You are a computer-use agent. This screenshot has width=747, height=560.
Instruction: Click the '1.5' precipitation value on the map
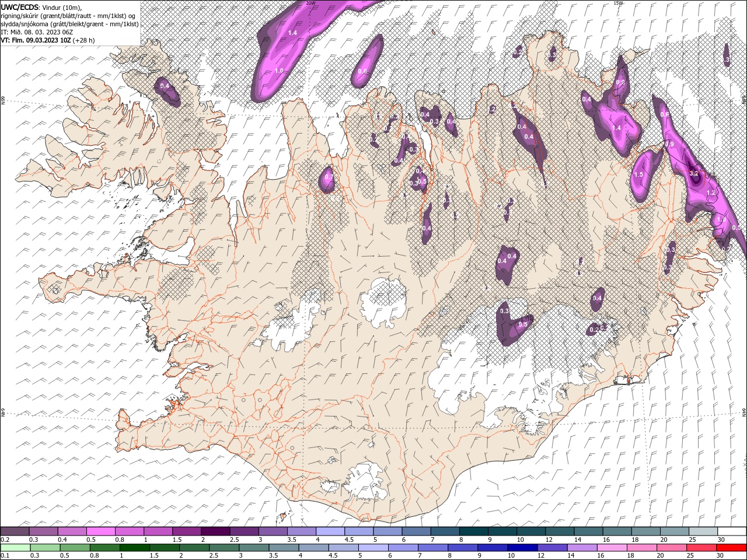pyautogui.click(x=638, y=174)
